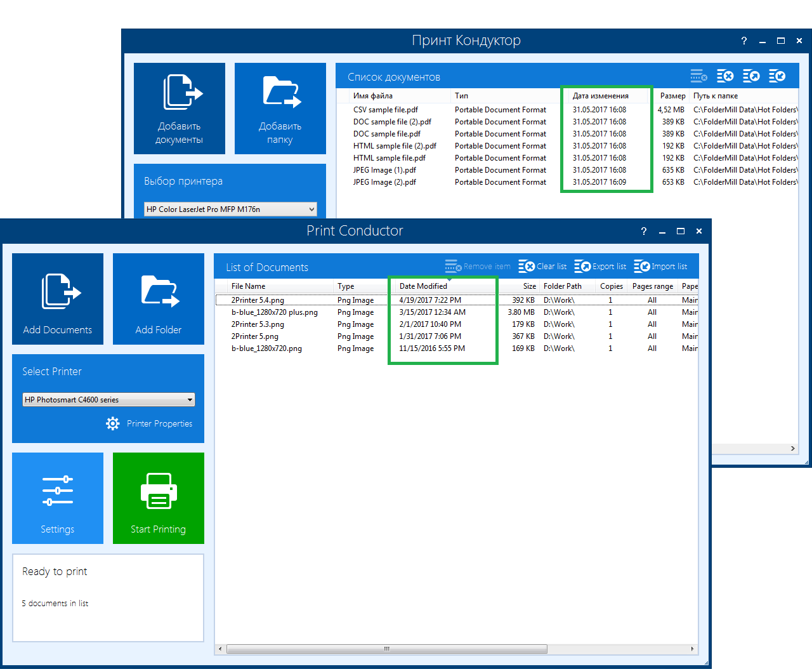Open the Settings tile
The height and width of the screenshot is (669, 812).
click(x=58, y=498)
